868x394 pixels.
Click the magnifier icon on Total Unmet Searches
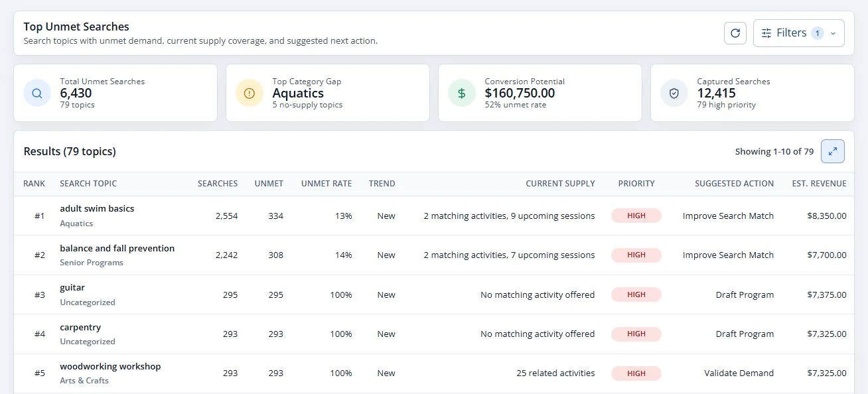point(37,94)
